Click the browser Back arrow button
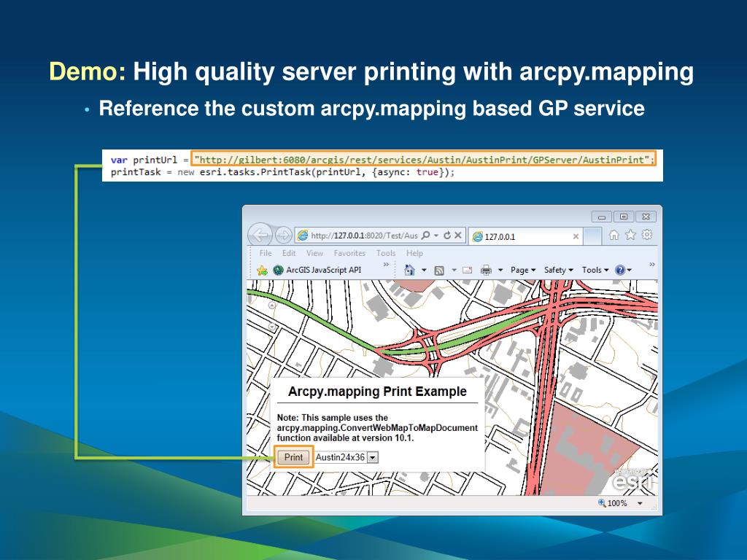The width and height of the screenshot is (747, 560). click(260, 236)
